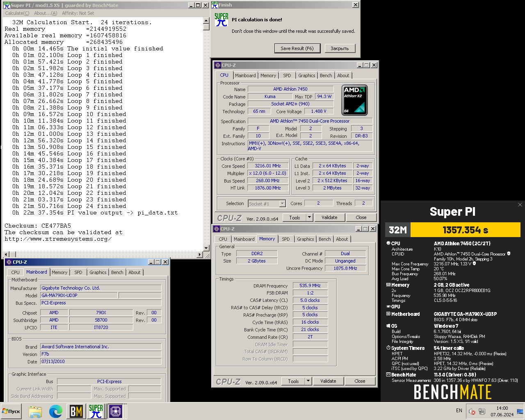525x420 pixels.
Task: Click the Bus Speed value 268.00 MHz
Action: (268, 180)
